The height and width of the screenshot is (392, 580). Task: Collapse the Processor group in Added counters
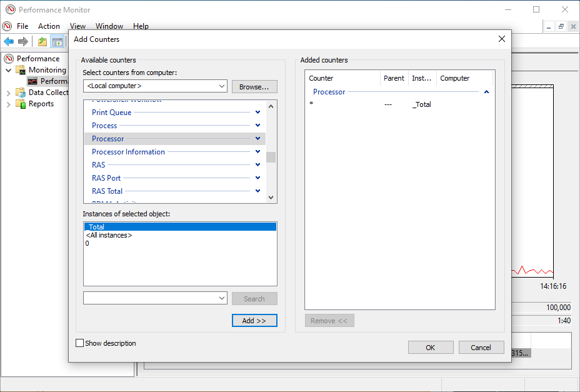[486, 91]
